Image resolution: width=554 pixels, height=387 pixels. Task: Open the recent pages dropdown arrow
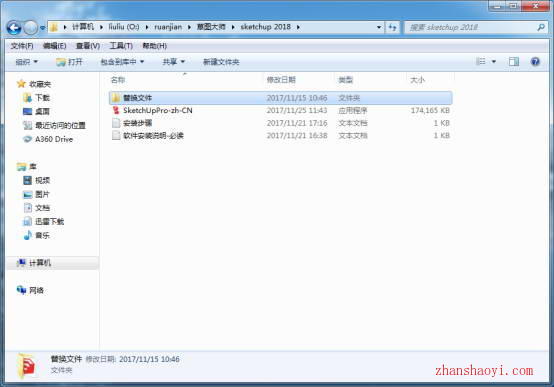(x=42, y=28)
